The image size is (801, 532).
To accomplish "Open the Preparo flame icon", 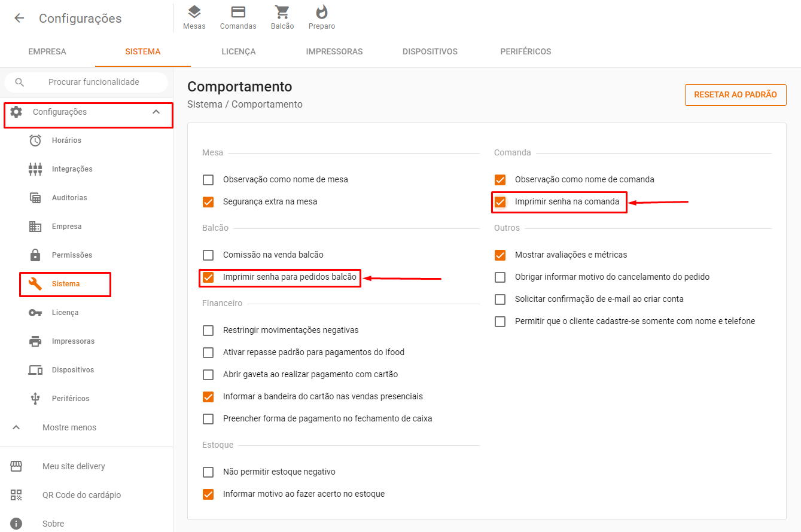I will pos(322,13).
